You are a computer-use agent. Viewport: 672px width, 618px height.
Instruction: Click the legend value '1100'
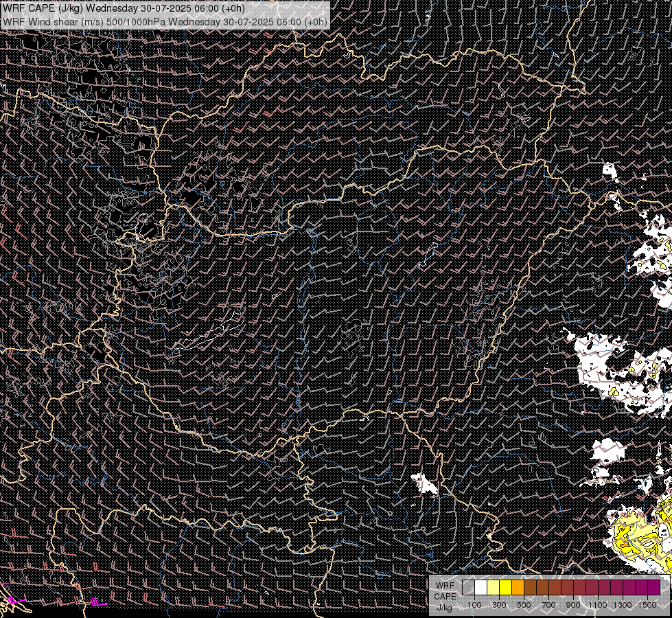click(598, 605)
